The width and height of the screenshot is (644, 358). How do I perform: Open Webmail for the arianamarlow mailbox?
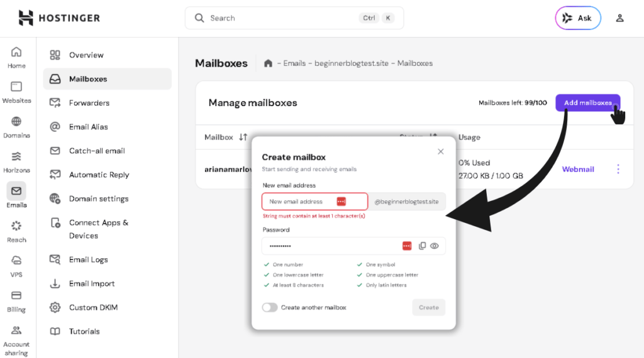click(578, 170)
